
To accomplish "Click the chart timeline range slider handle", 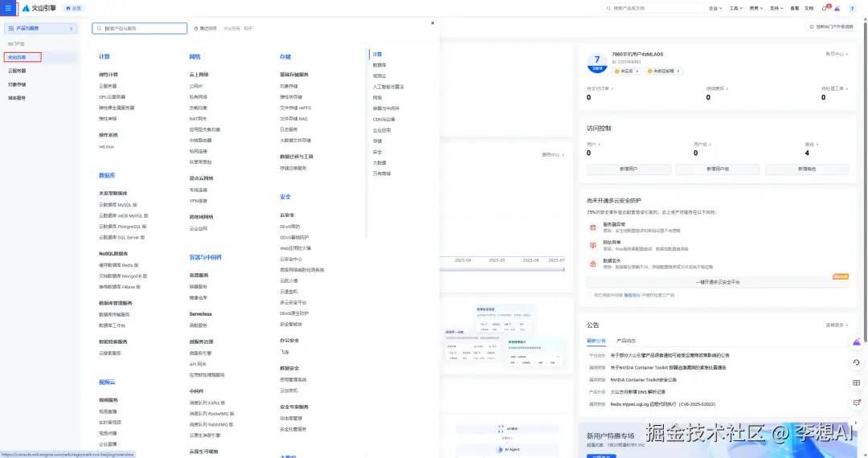I will [x=563, y=269].
